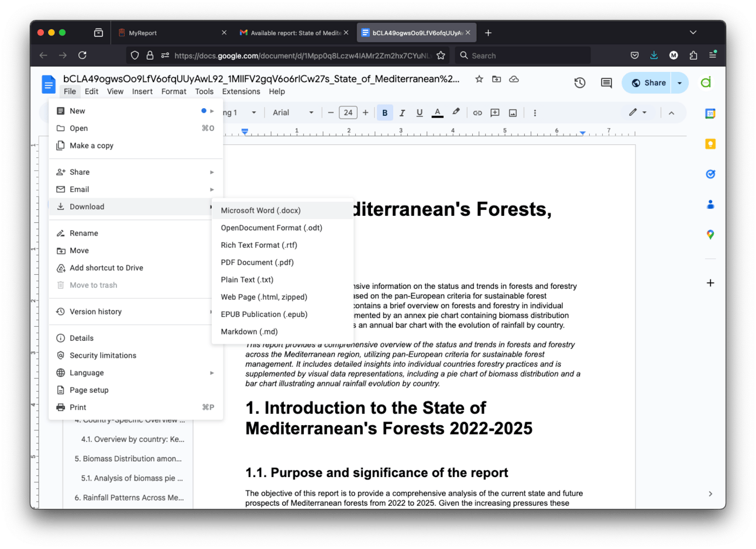Click the version history clock icon
This screenshot has height=549, width=756.
point(579,83)
